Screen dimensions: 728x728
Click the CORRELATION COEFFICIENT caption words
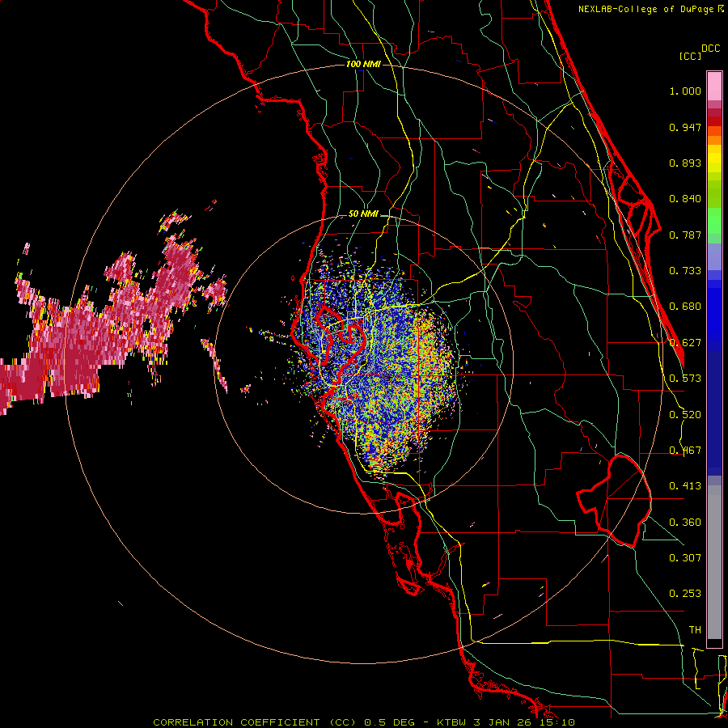[x=236, y=722]
